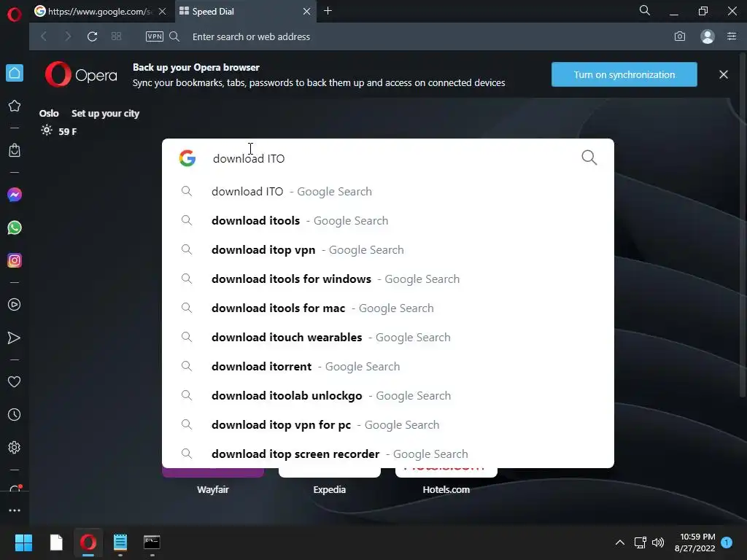The image size is (747, 560).
Task: Open the Shopping bag sidebar icon
Action: pyautogui.click(x=15, y=150)
